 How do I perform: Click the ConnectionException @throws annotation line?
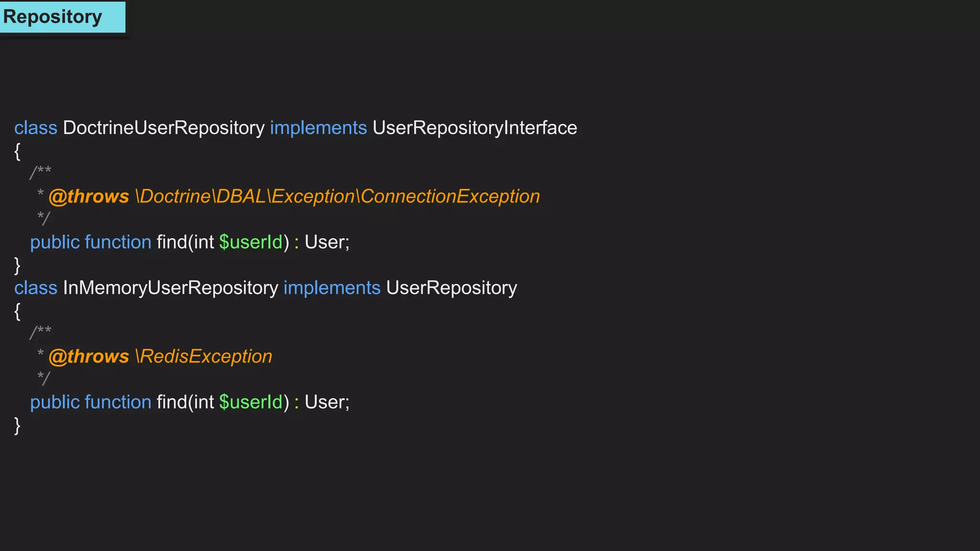pyautogui.click(x=294, y=197)
